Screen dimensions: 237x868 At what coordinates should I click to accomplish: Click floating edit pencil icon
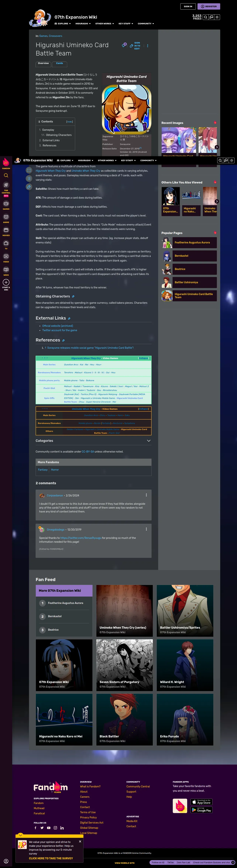click(x=29, y=187)
